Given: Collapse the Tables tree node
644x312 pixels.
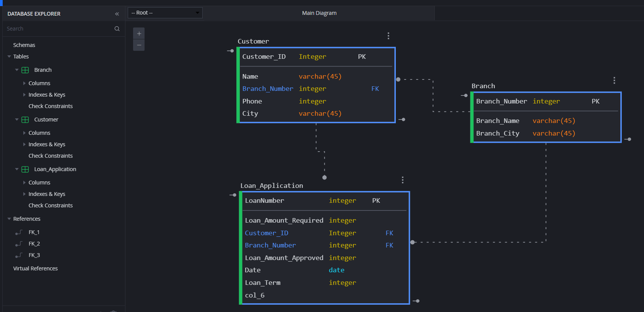Looking at the screenshot, I should coord(9,57).
